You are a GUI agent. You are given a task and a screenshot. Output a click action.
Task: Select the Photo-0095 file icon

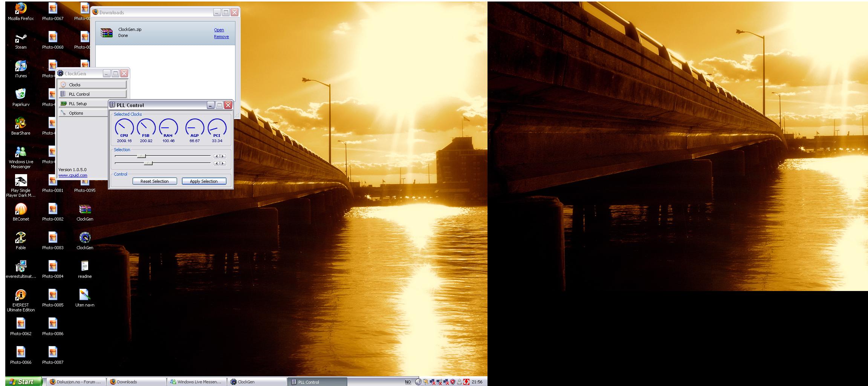pos(85,185)
